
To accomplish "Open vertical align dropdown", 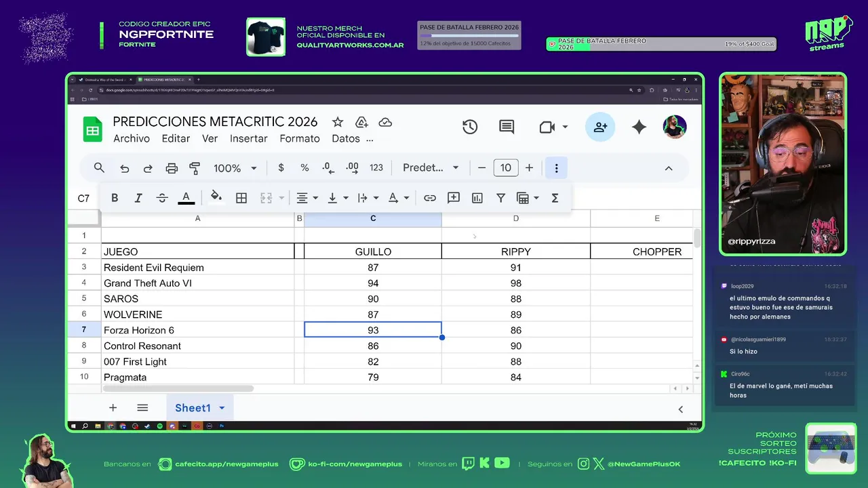I will click(x=337, y=198).
